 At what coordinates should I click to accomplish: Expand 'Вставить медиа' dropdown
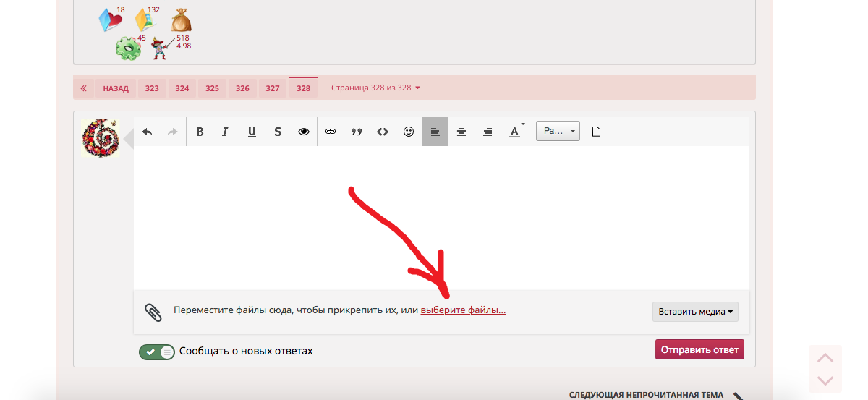695,312
